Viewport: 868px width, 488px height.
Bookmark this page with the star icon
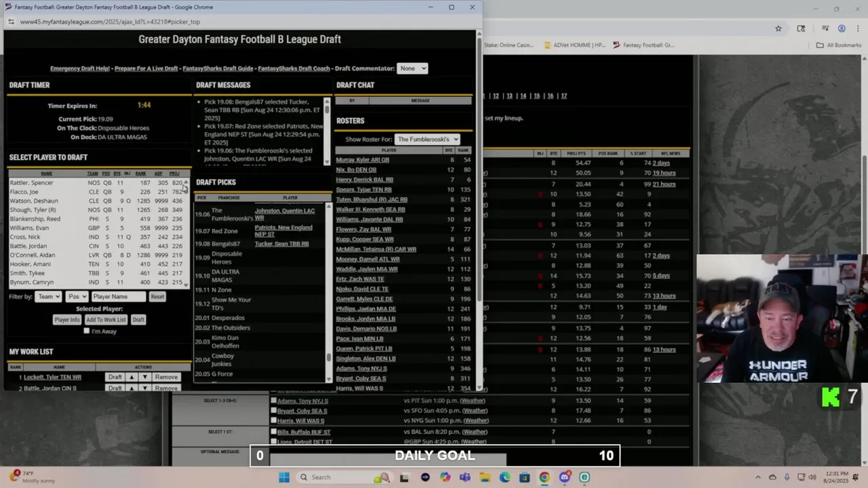pos(778,28)
